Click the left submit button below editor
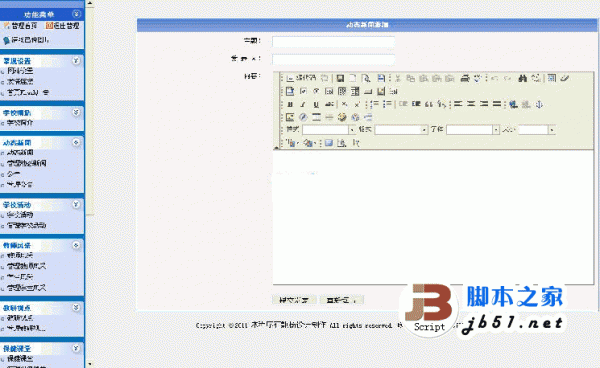This screenshot has height=368, width=600. [x=294, y=300]
